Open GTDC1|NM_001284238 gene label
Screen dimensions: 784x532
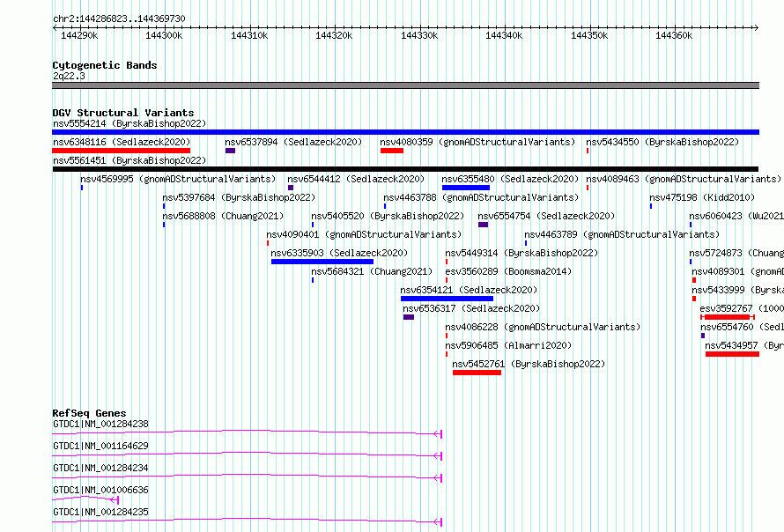point(100,424)
